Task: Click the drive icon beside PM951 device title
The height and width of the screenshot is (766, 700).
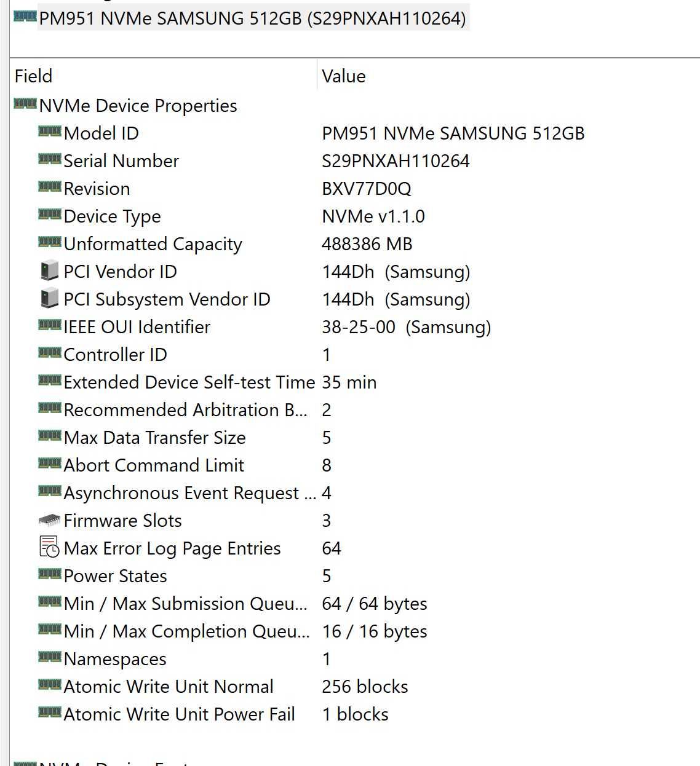Action: coord(25,17)
